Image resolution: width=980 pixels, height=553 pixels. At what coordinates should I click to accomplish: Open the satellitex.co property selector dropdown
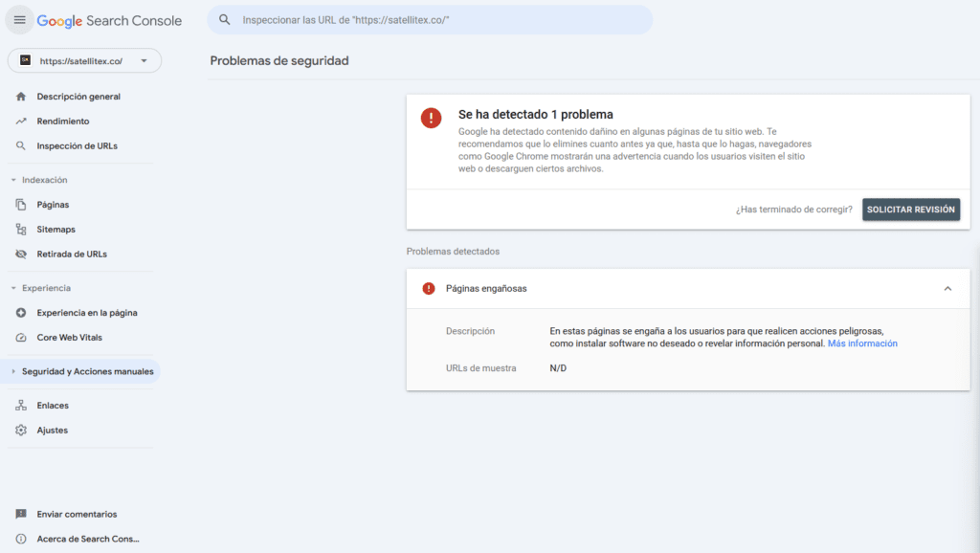click(86, 59)
